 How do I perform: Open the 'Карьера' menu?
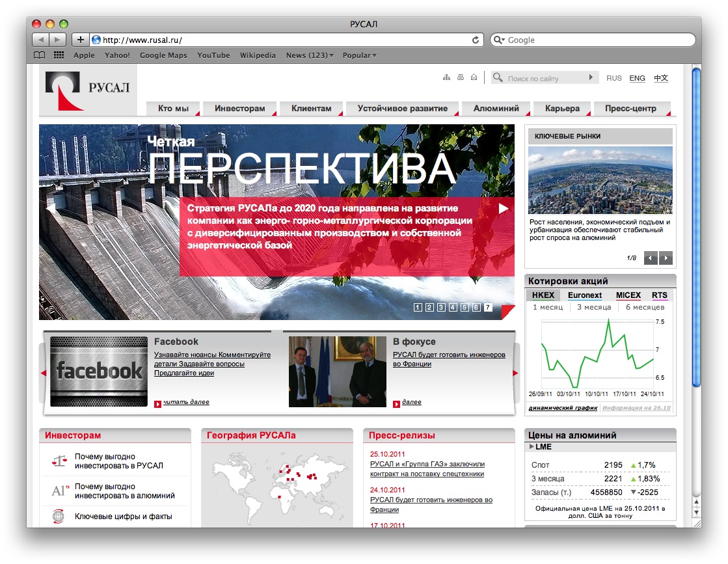point(562,108)
